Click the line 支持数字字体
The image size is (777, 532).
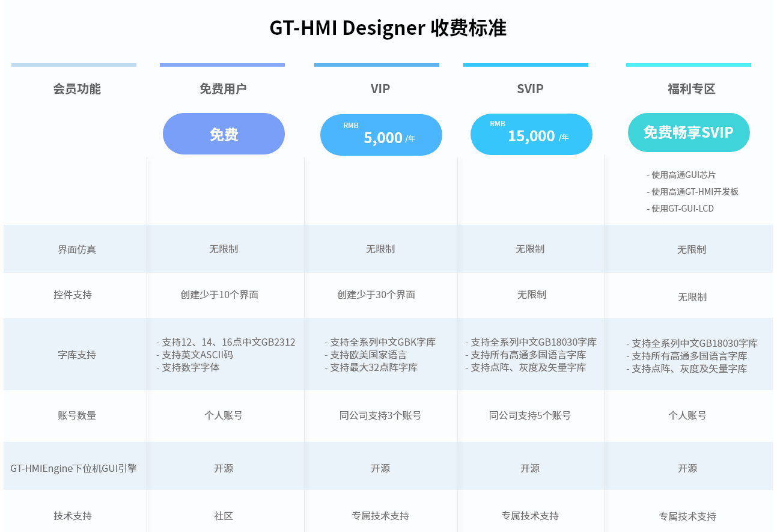pyautogui.click(x=190, y=367)
